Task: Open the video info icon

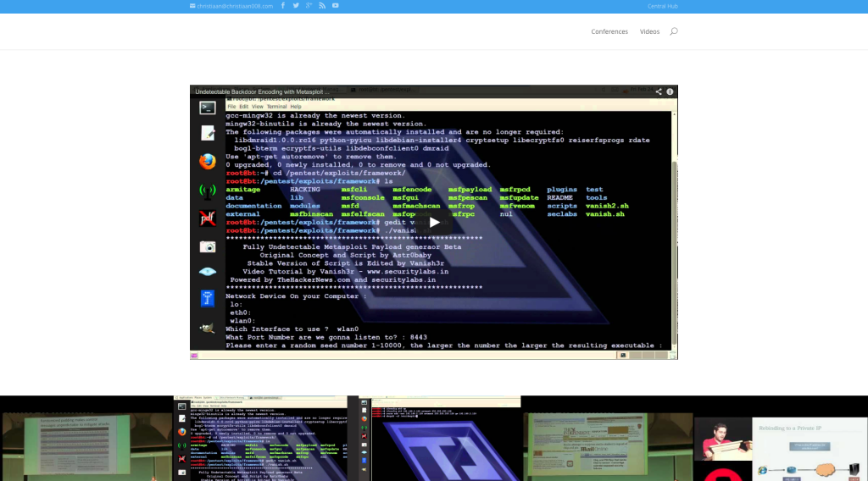Action: tap(670, 91)
